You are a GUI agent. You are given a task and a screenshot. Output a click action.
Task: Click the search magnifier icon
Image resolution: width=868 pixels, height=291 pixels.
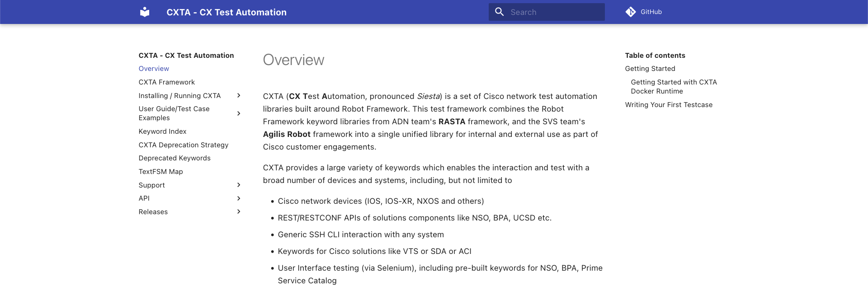[499, 12]
